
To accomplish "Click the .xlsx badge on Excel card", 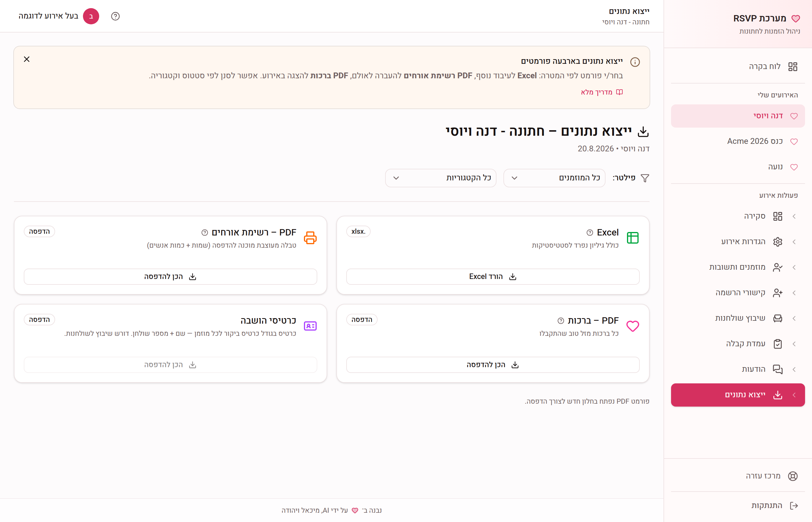I will [358, 231].
